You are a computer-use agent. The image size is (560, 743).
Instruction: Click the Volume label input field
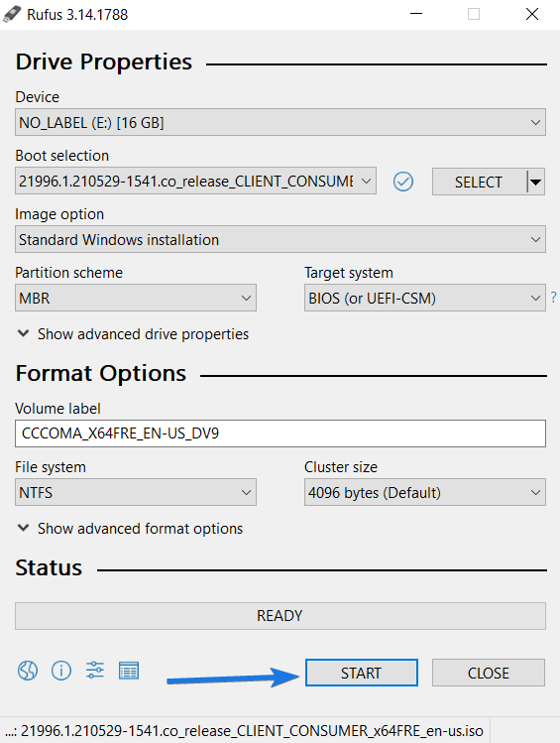click(280, 433)
